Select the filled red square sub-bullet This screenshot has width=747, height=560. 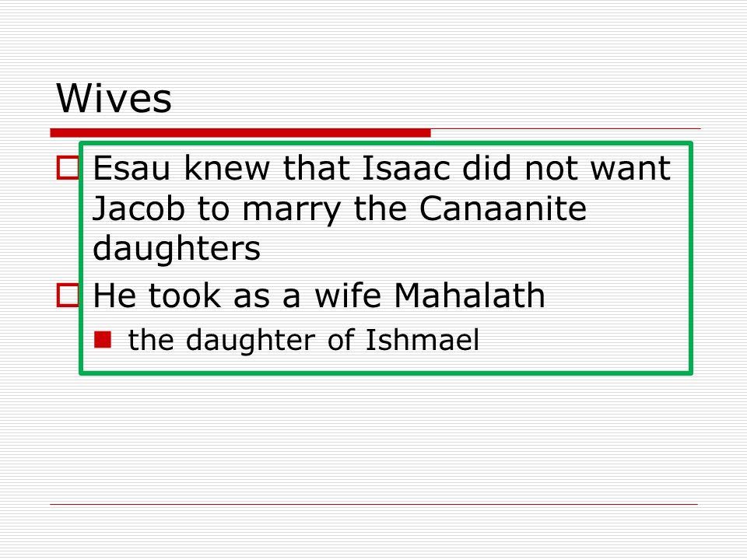[x=103, y=340]
